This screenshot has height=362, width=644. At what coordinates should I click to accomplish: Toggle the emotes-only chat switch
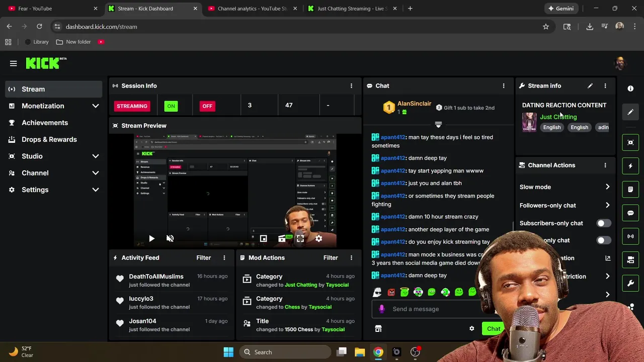[604, 240]
